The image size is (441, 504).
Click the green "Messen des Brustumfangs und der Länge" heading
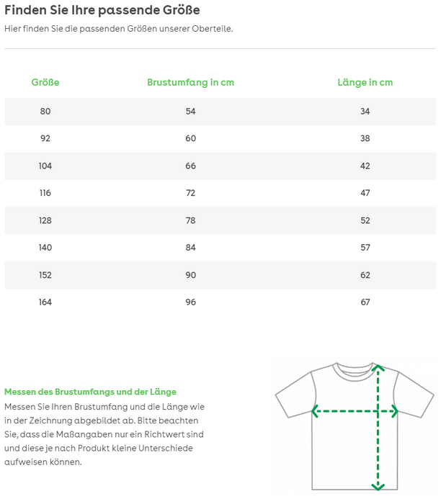click(90, 392)
